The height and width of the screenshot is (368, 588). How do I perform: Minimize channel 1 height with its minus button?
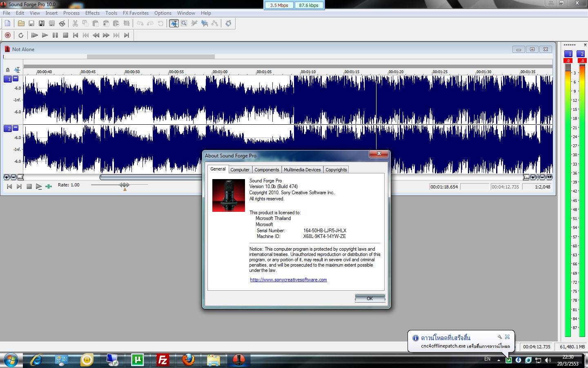[x=16, y=78]
